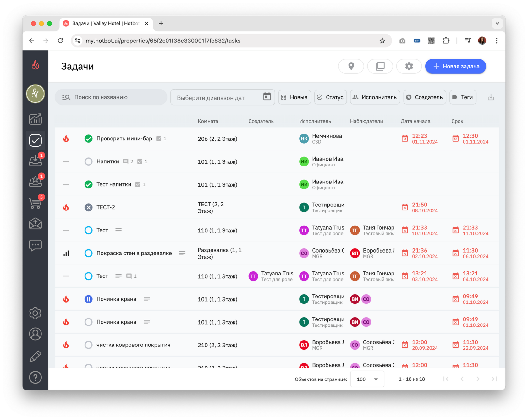Open the Chrome three-dot menu
Screen dimensions: 528x420
point(497,41)
